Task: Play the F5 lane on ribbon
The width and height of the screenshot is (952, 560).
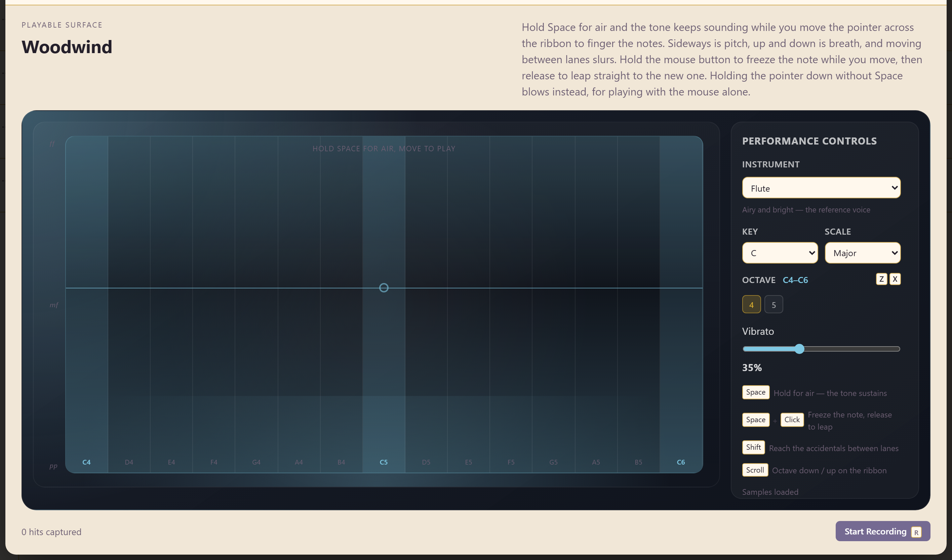Action: (511, 304)
